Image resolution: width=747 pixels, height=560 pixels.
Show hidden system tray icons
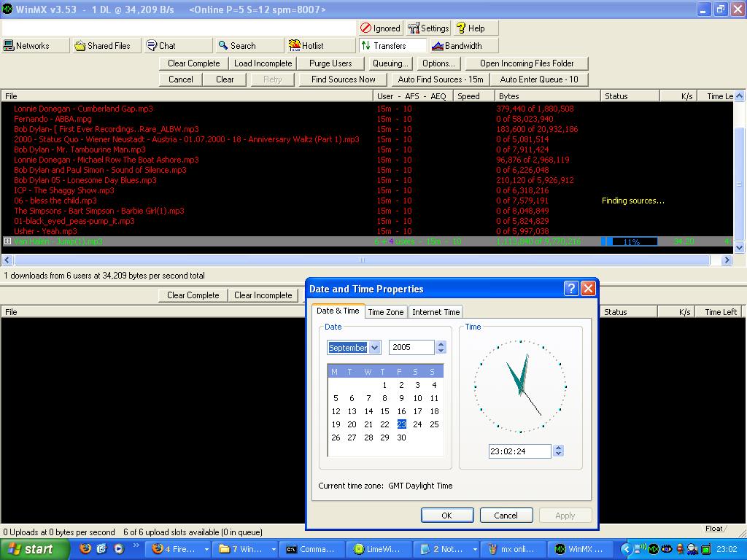point(627,549)
